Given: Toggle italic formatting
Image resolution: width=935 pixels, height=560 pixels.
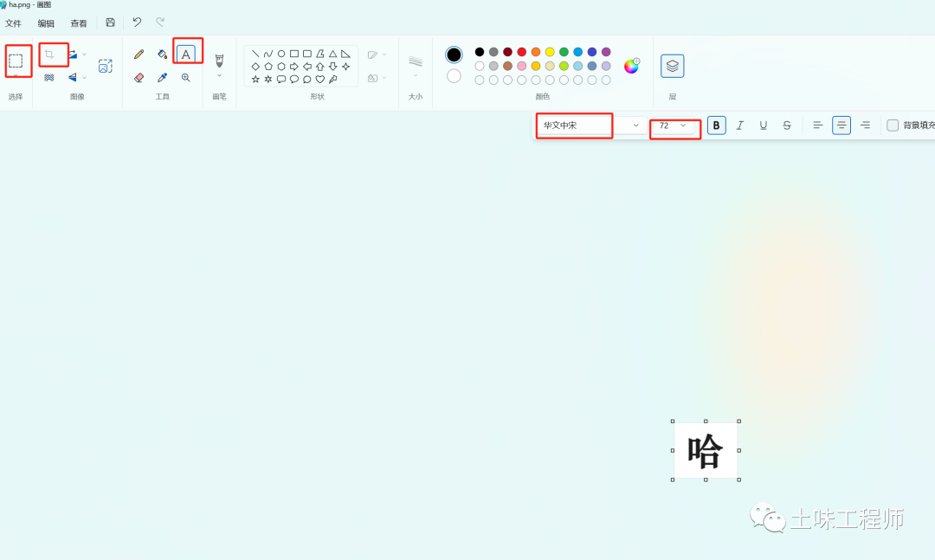Looking at the screenshot, I should point(739,125).
